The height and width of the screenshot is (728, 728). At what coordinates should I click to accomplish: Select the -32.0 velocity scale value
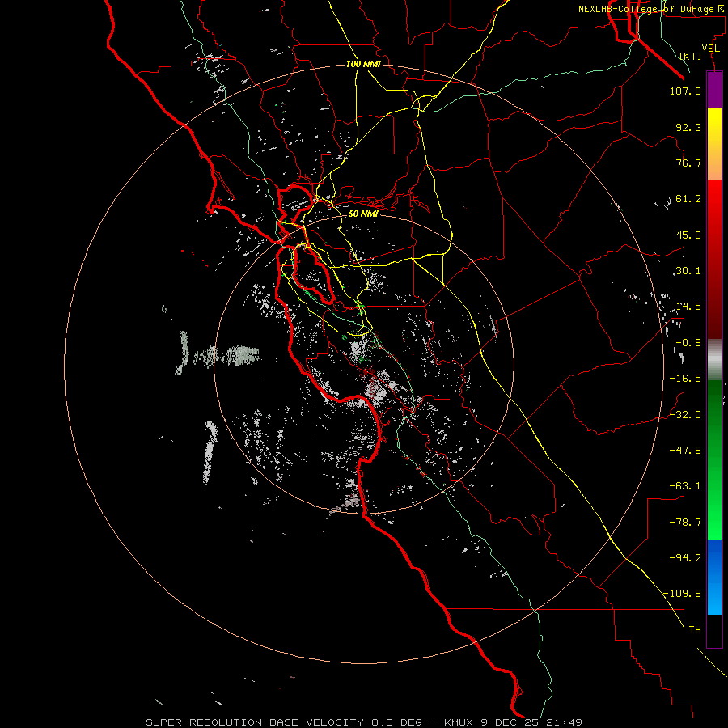click(685, 415)
